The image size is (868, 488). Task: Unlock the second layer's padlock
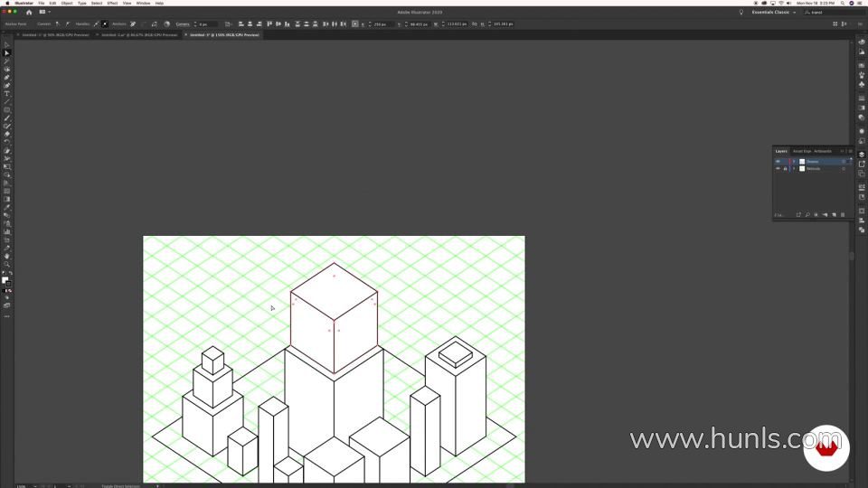click(x=785, y=169)
